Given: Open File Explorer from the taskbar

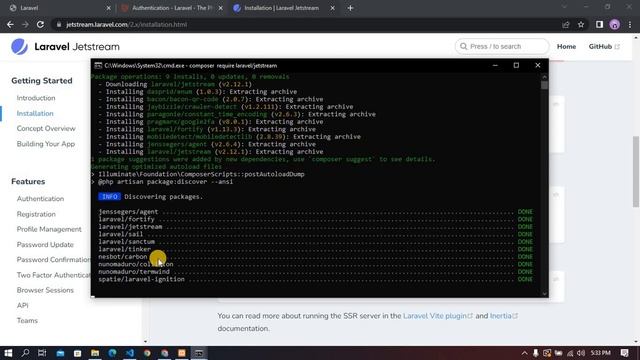Looking at the screenshot, I should (x=95, y=353).
